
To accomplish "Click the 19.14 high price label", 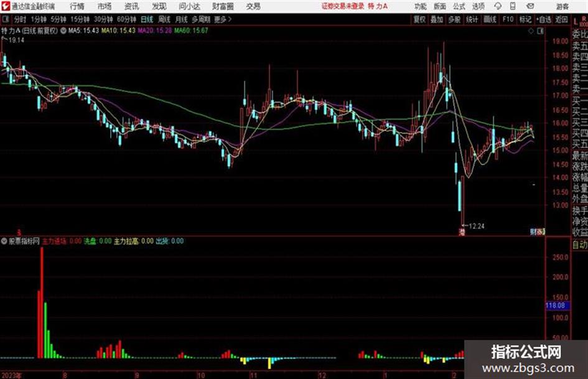I will click(16, 40).
